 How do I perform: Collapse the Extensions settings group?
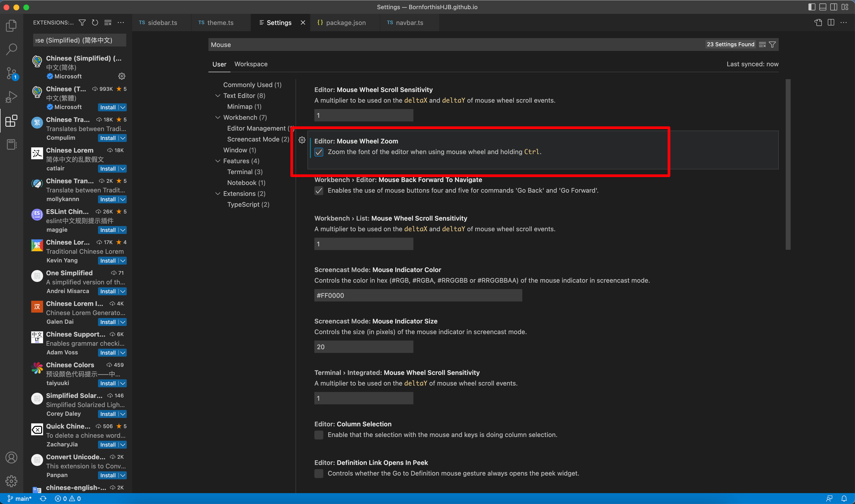click(218, 194)
